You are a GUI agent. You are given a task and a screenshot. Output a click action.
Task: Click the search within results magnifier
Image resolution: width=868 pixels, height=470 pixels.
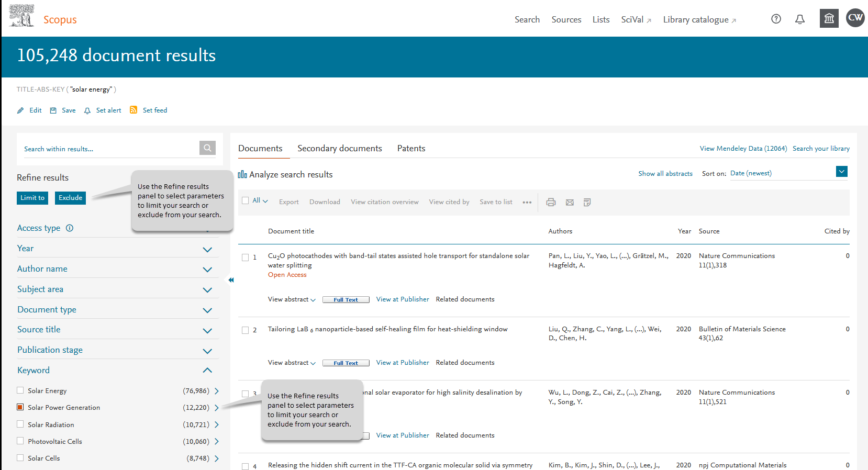pos(207,148)
